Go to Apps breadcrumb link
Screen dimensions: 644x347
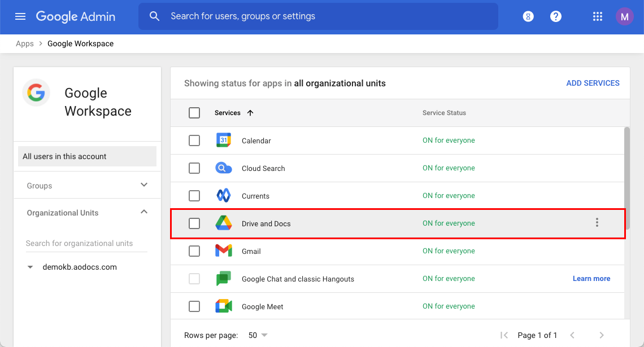pyautogui.click(x=25, y=43)
